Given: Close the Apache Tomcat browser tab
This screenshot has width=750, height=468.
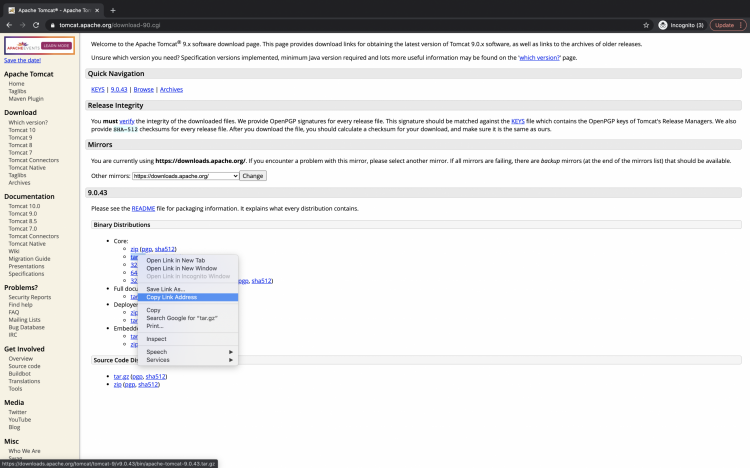Looking at the screenshot, I should tap(97, 10).
